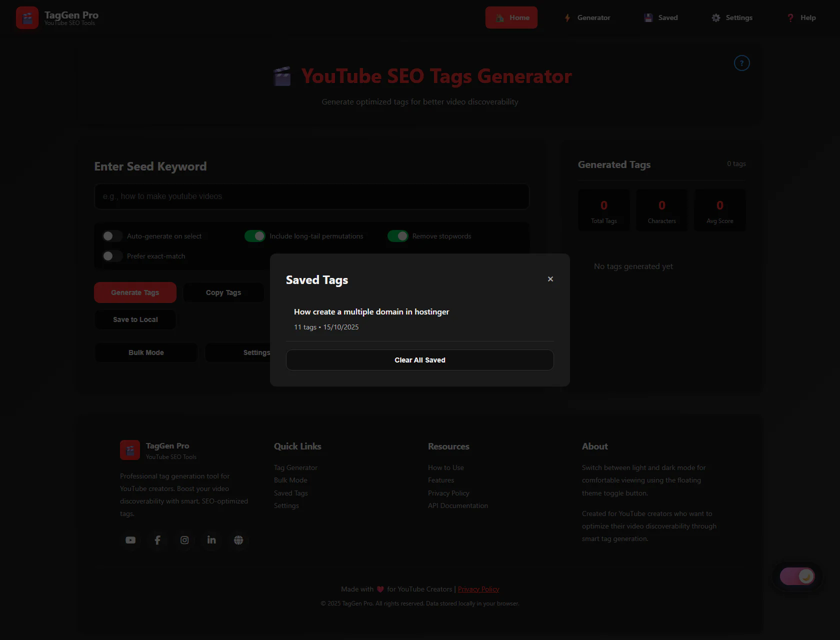Image resolution: width=840 pixels, height=640 pixels.
Task: Enable Auto-generate on select toggle
Action: pos(112,236)
